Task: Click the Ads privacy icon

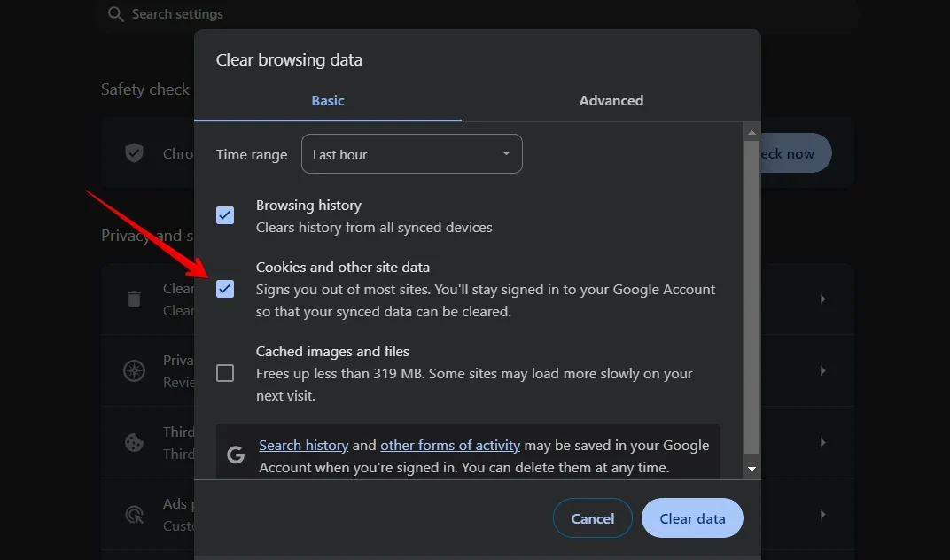Action: pos(134,515)
